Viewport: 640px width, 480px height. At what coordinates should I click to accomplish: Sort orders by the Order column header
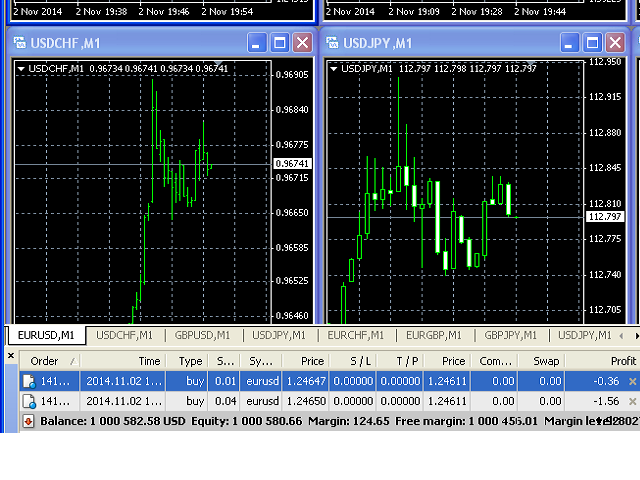pos(45,361)
